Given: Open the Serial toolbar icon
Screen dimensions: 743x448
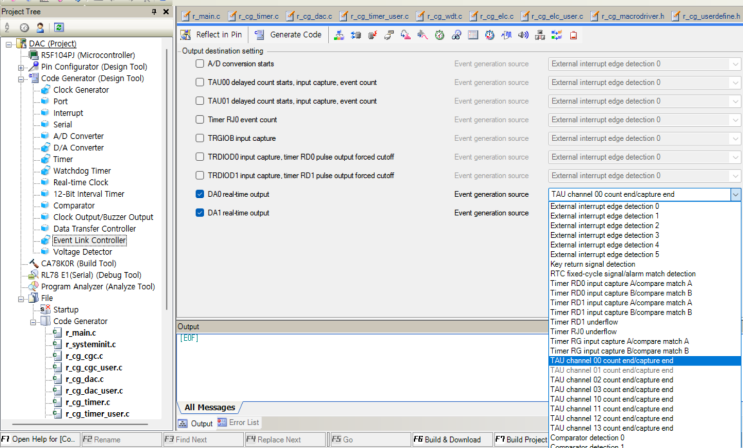Looking at the screenshot, I should coord(389,35).
